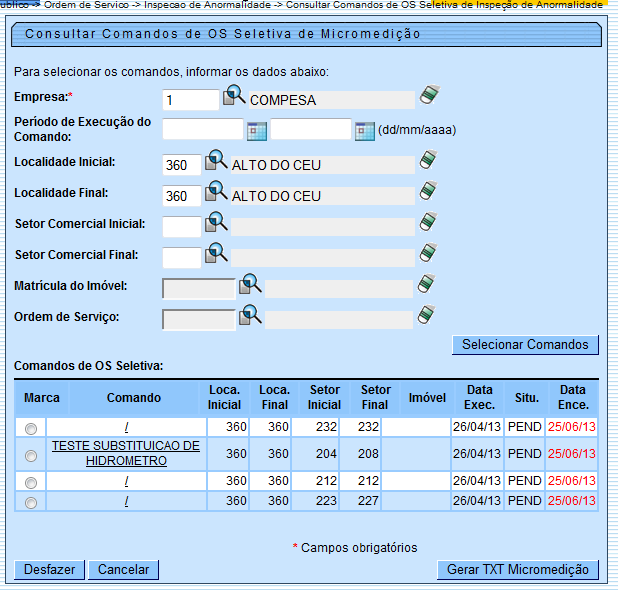The image size is (618, 590).
Task: Click the search icon next to Empresa
Action: click(x=234, y=97)
